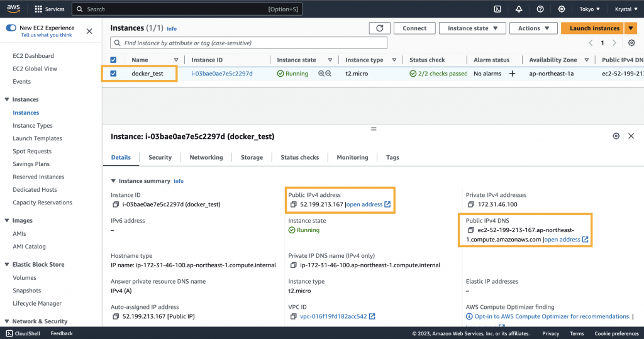Copy the Private IPv4 address

(470, 204)
